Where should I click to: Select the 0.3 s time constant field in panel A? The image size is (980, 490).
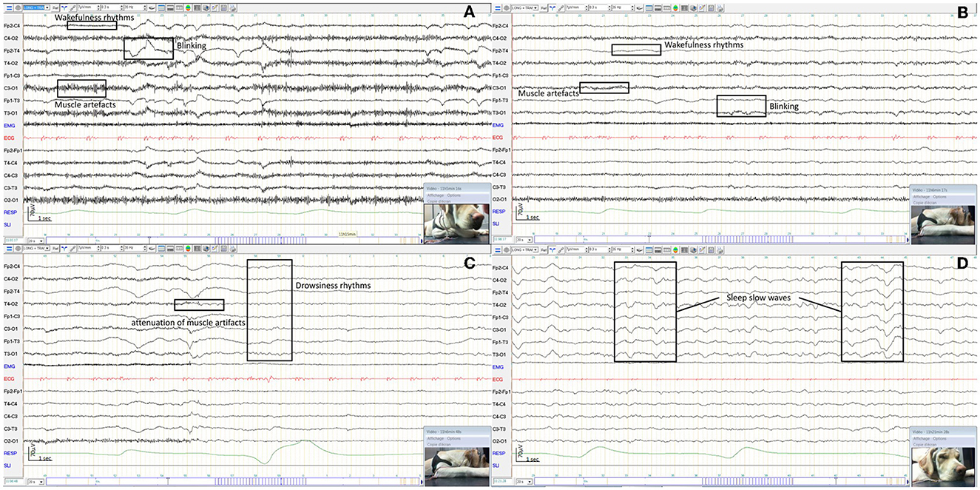click(111, 7)
